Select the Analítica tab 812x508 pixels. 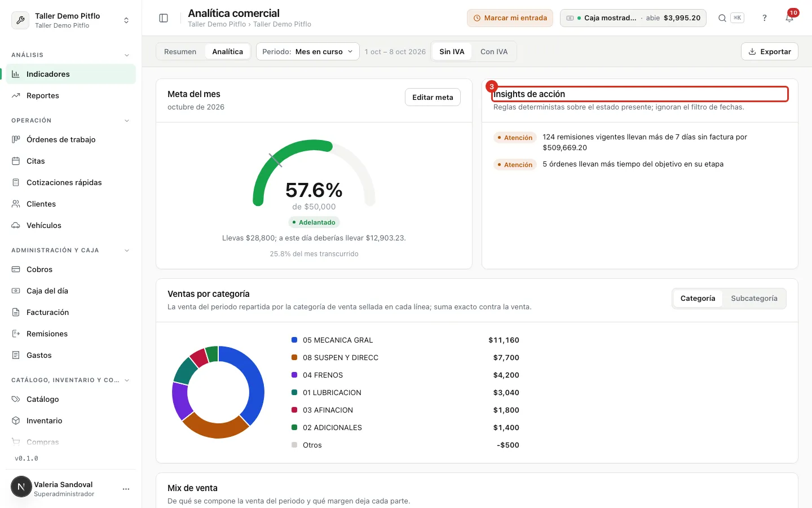point(228,51)
